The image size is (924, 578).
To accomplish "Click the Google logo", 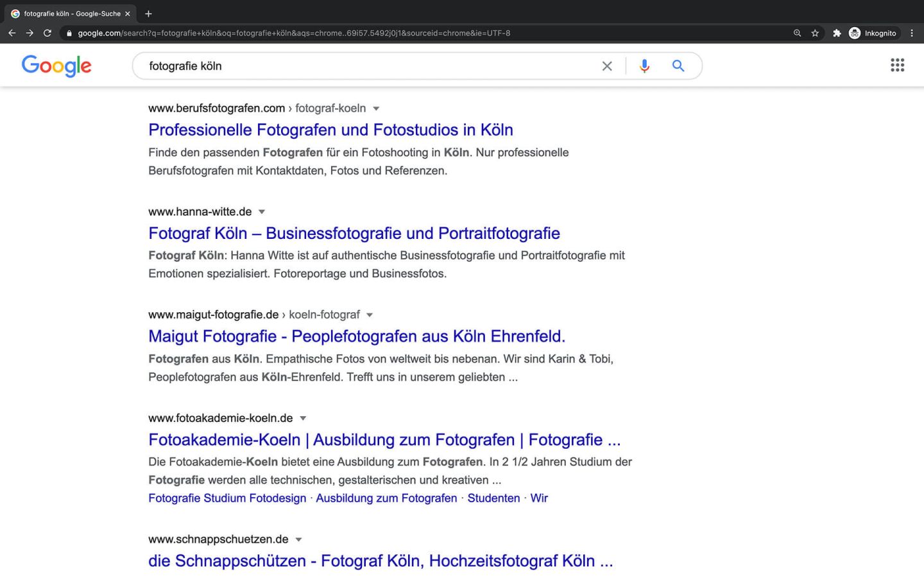I will (56, 66).
